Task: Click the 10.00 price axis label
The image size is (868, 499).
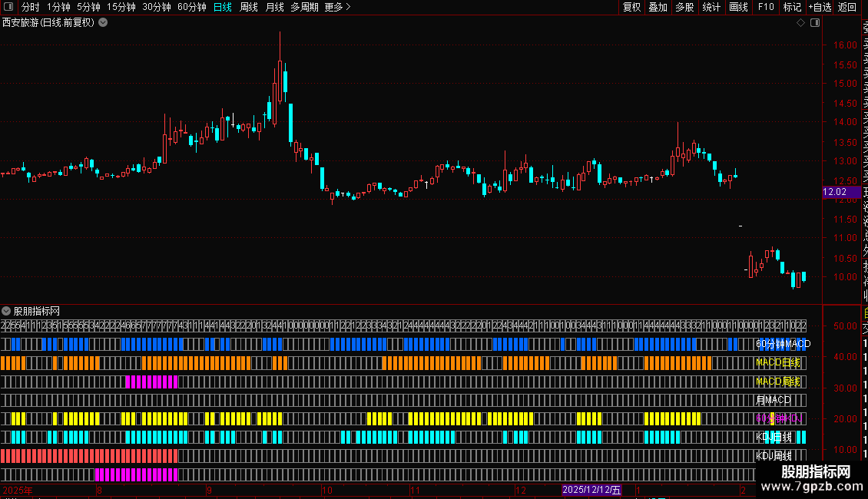Action: point(845,277)
